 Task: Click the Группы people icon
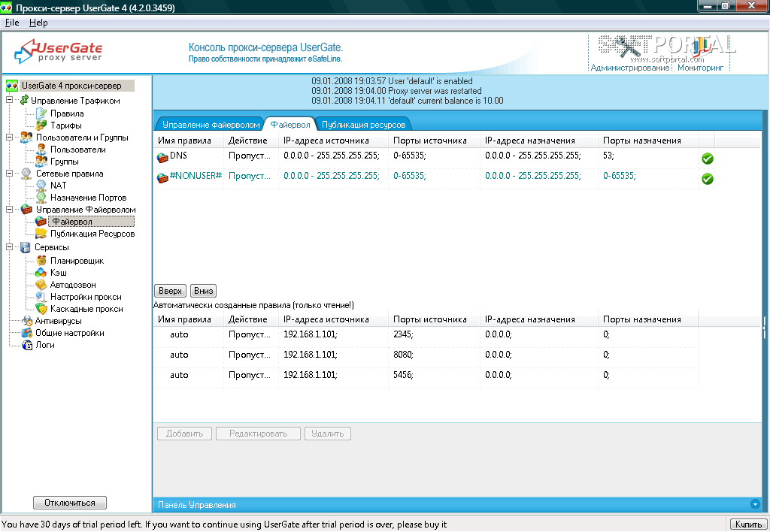pos(42,161)
